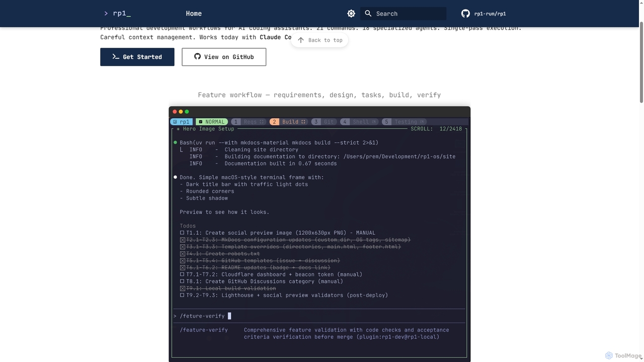This screenshot has height=362, width=644.
Task: Click the 'Hero Image Setup' pane title
Action: tap(208, 129)
